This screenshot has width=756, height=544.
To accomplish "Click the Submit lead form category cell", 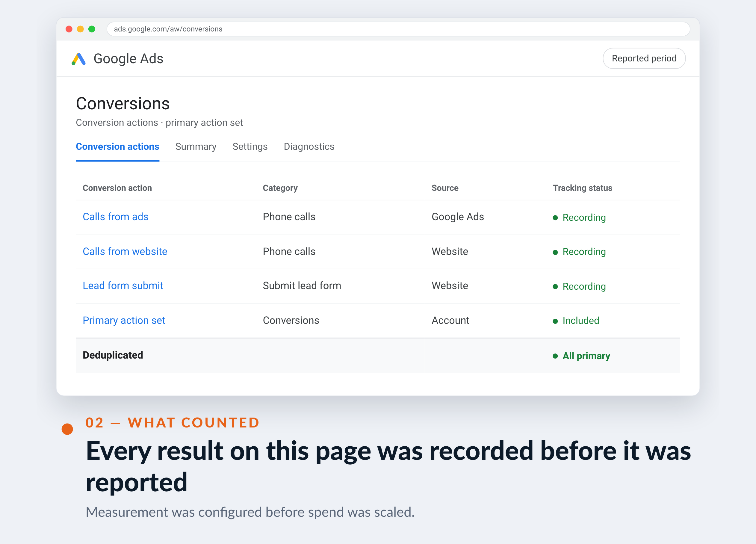I will pos(302,286).
